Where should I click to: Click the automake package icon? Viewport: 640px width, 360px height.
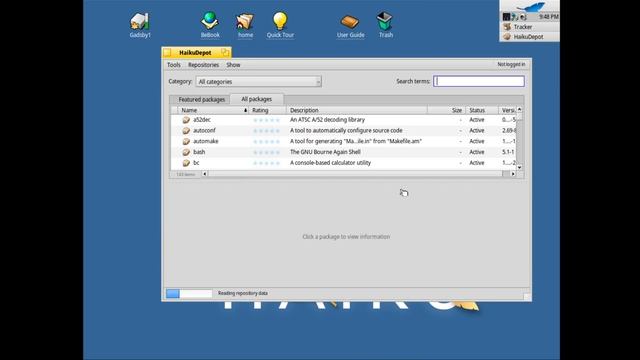pos(186,141)
